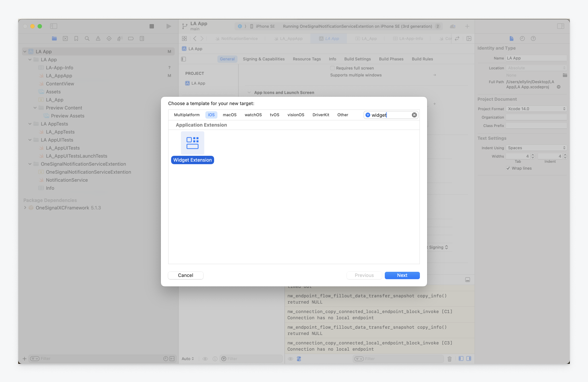Collapse the LA AppTests group
Viewport: 588px width, 382px height.
(x=30, y=124)
